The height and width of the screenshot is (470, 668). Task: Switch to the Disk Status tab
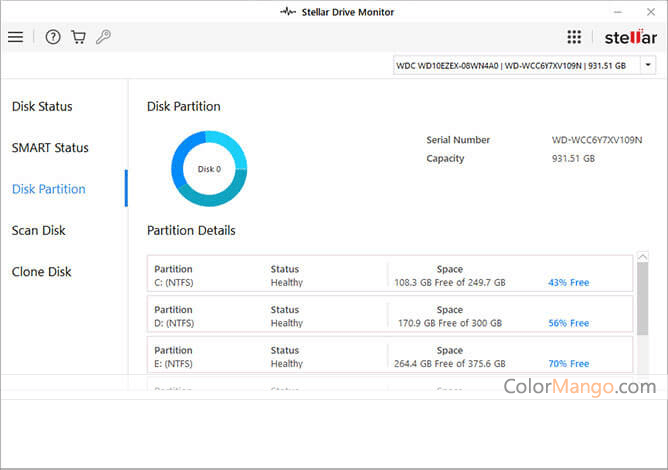42,107
